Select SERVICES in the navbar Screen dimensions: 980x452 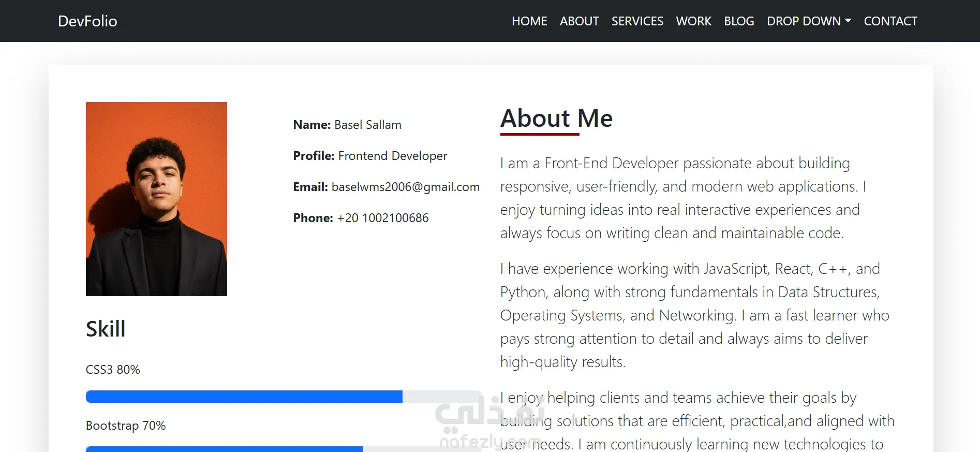(637, 21)
